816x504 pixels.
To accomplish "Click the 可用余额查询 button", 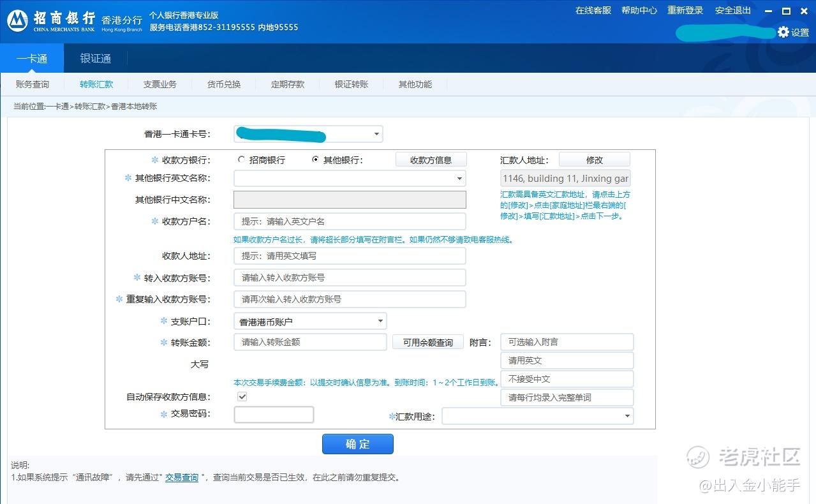I will [428, 342].
